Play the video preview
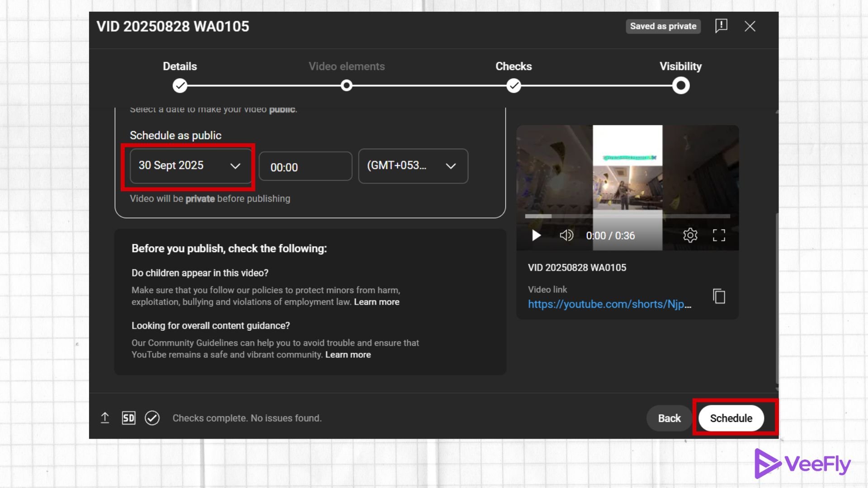The width and height of the screenshot is (868, 488). point(536,235)
